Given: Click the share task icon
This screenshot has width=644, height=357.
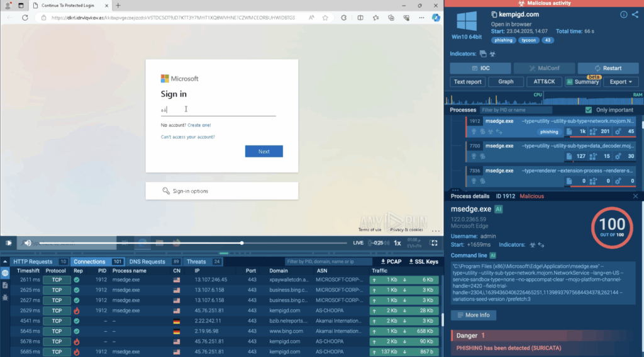Looking at the screenshot, I should (635, 14).
